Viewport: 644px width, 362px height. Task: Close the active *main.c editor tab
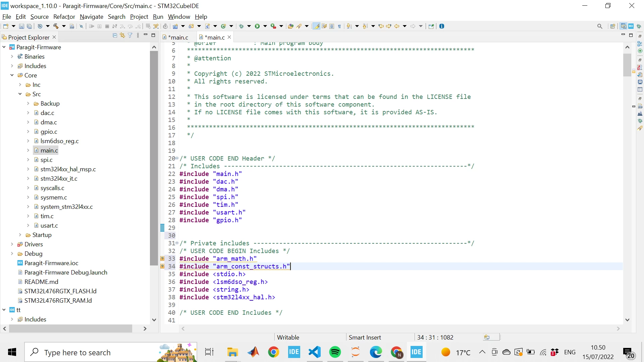(229, 37)
